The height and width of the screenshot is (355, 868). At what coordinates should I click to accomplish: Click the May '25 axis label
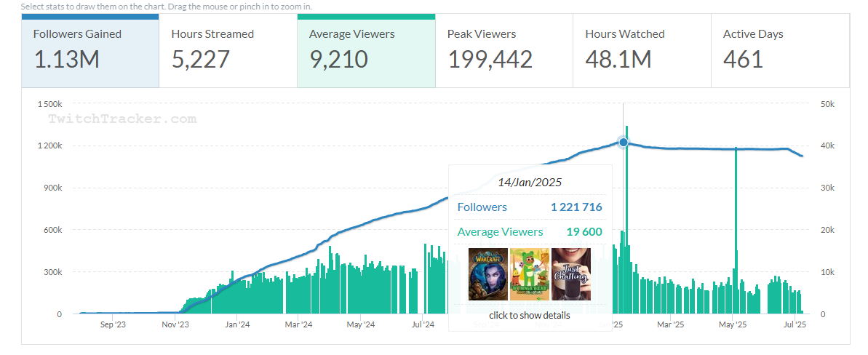(733, 324)
